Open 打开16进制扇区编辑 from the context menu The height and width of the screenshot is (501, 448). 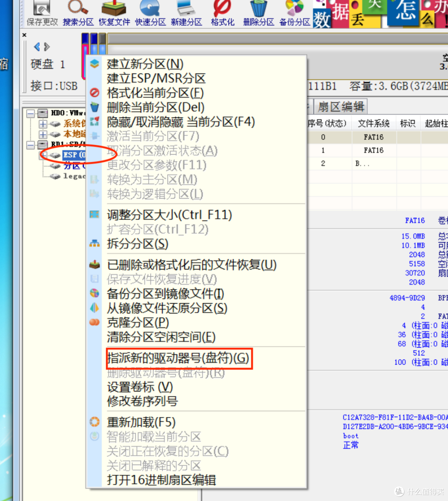click(161, 480)
